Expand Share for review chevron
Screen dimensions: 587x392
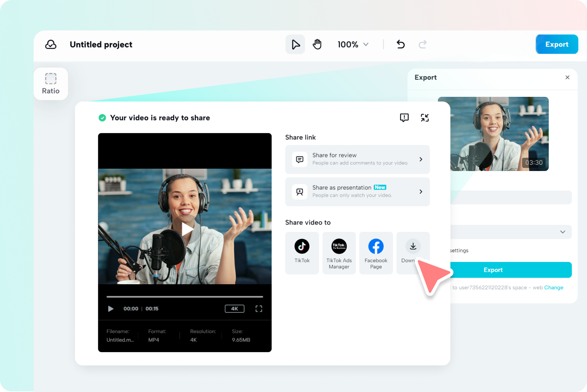pyautogui.click(x=421, y=159)
